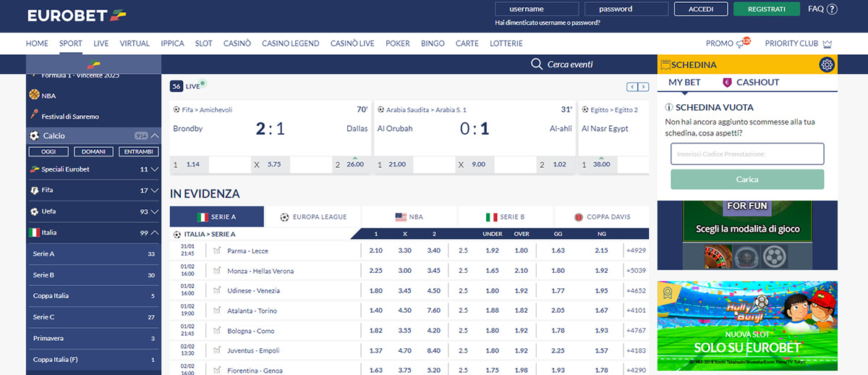
Task: Click the password input field
Action: coord(626,9)
